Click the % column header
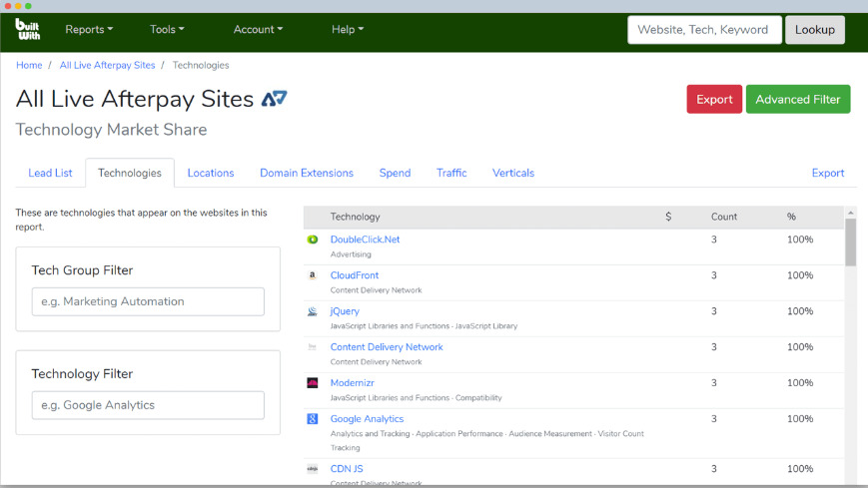The width and height of the screenshot is (868, 488). click(x=791, y=217)
